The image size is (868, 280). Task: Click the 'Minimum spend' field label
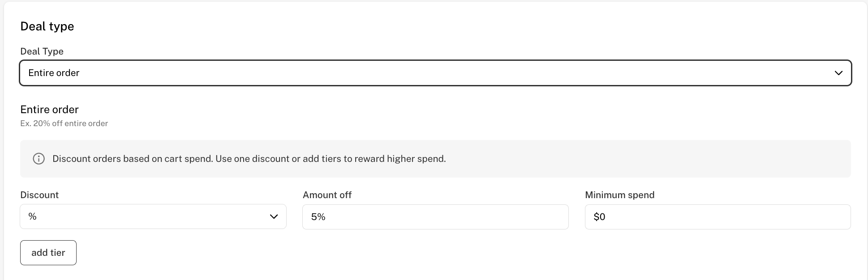pyautogui.click(x=619, y=195)
